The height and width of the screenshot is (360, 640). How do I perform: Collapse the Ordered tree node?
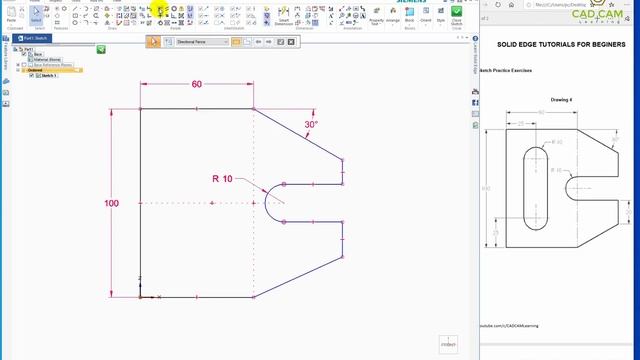(x=18, y=70)
